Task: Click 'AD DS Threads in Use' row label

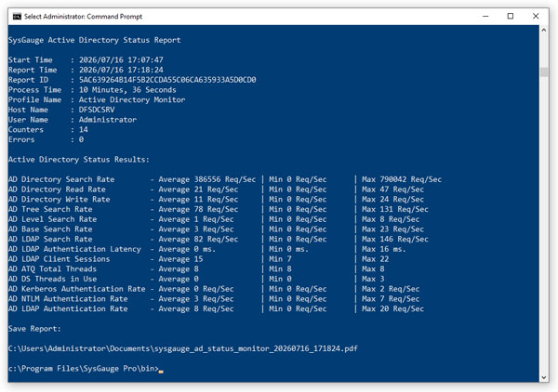Action: coord(52,279)
